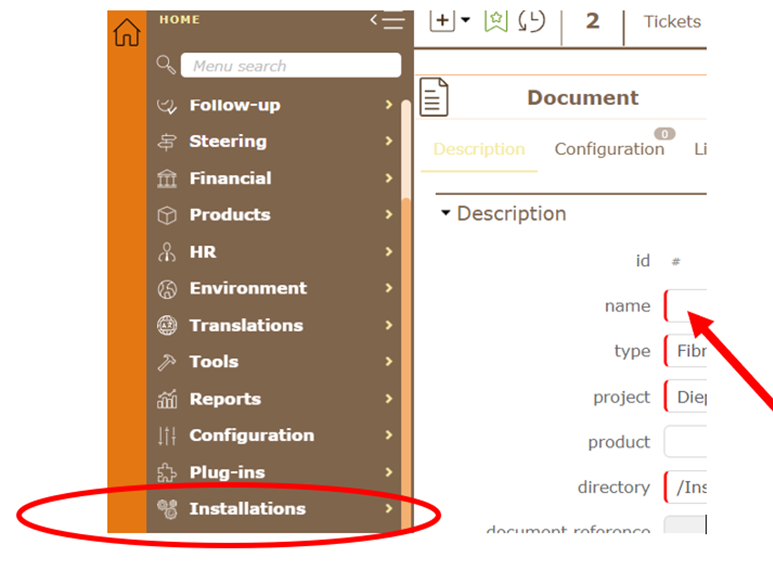Expand the Financial menu chevron
The height and width of the screenshot is (583, 773).
point(388,178)
